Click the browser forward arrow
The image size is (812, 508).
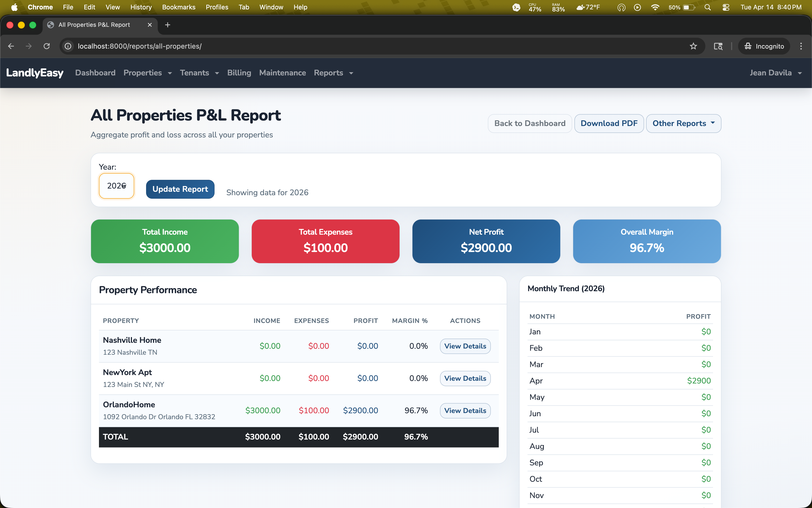click(x=29, y=46)
